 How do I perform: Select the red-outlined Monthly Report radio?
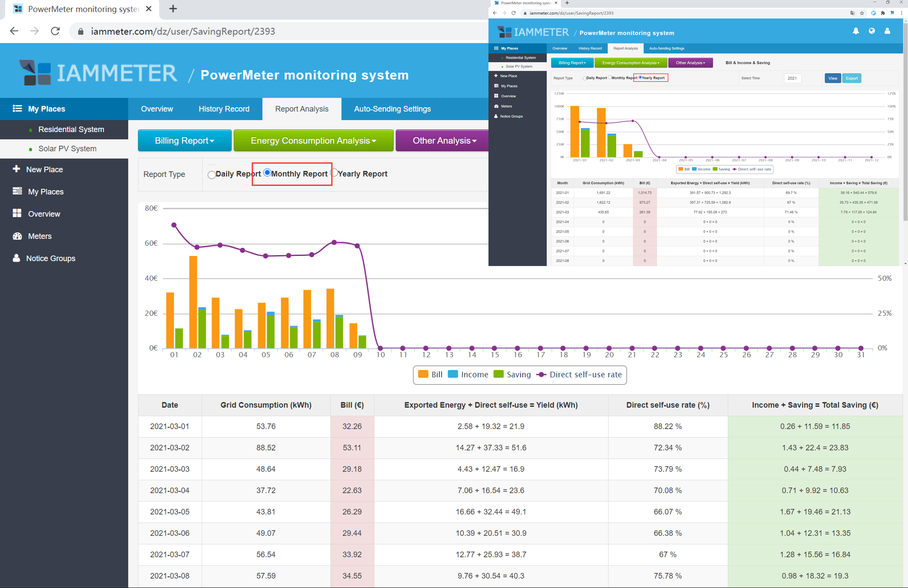267,173
